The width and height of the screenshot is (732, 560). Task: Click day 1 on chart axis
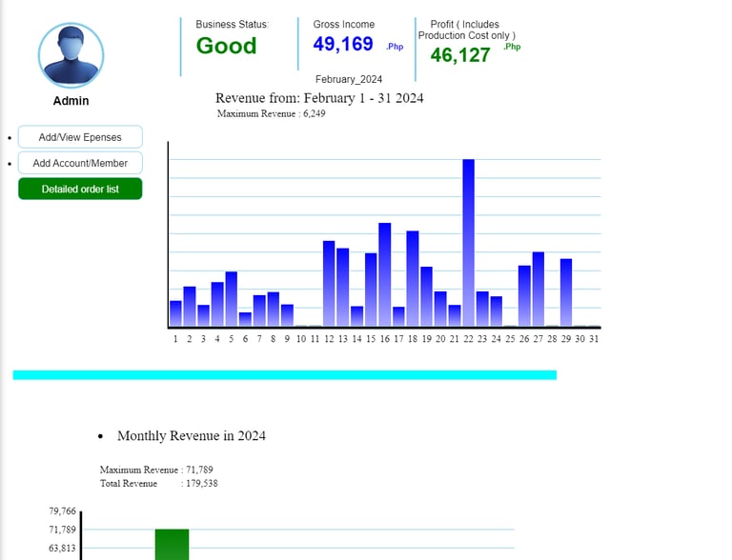(x=175, y=339)
